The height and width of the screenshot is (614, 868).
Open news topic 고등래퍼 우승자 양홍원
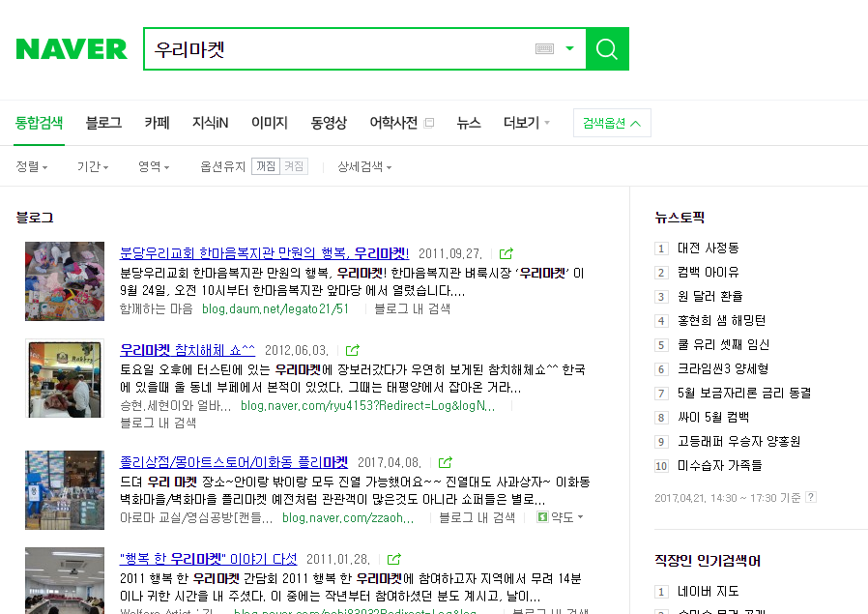(x=739, y=441)
